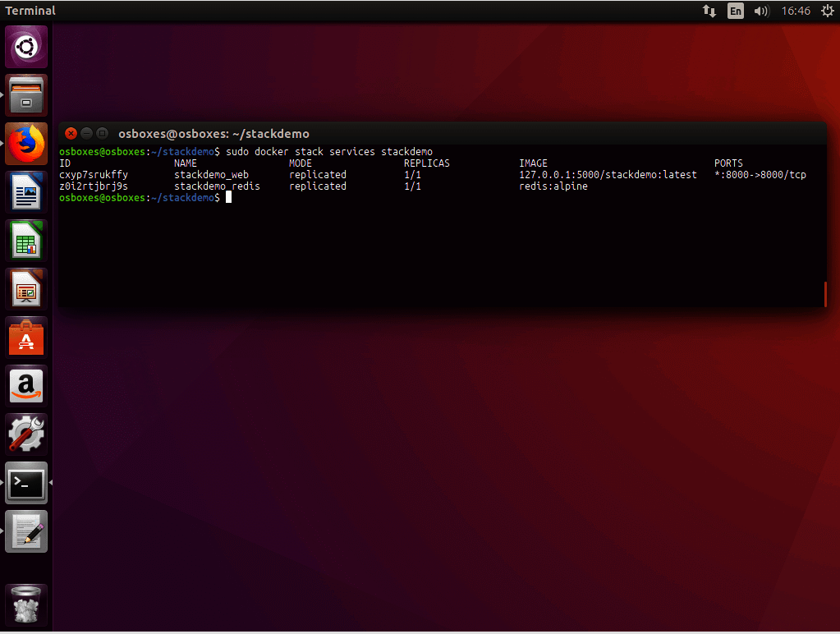The width and height of the screenshot is (840, 634).
Task: Open Ubuntu Software store
Action: coord(26,338)
